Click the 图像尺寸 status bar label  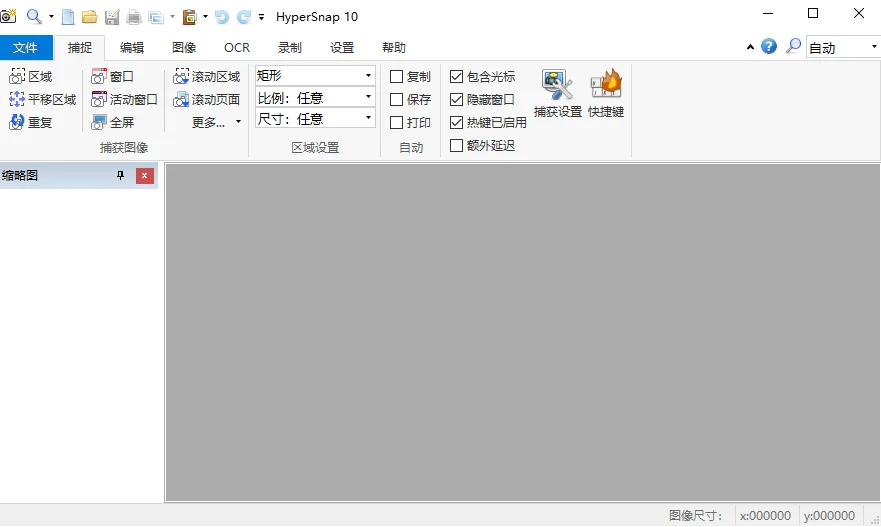tap(696, 515)
